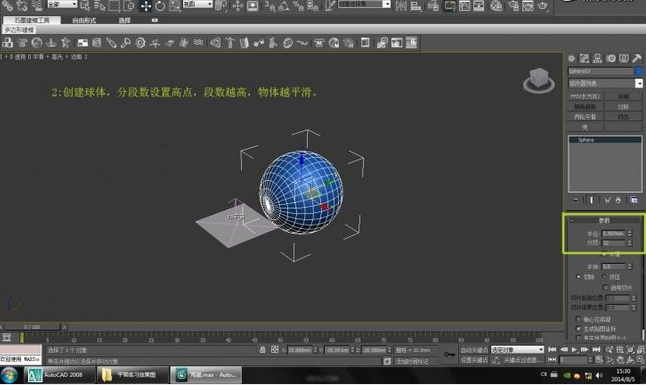Screen dimensions: 646x385
Task: Open the Select by Name dialog
Action: point(99,5)
